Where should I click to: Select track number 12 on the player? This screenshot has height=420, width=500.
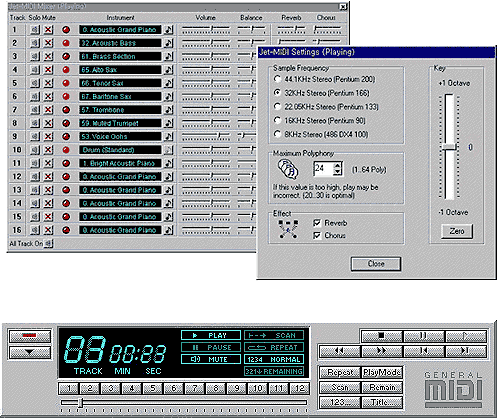pyautogui.click(x=300, y=388)
